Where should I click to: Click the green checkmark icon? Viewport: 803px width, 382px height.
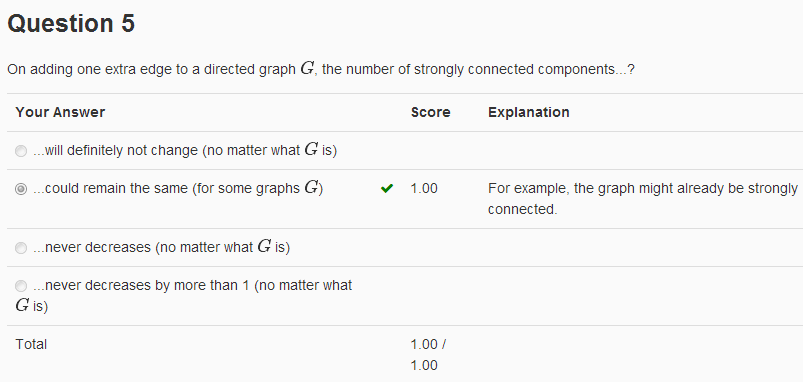click(387, 188)
